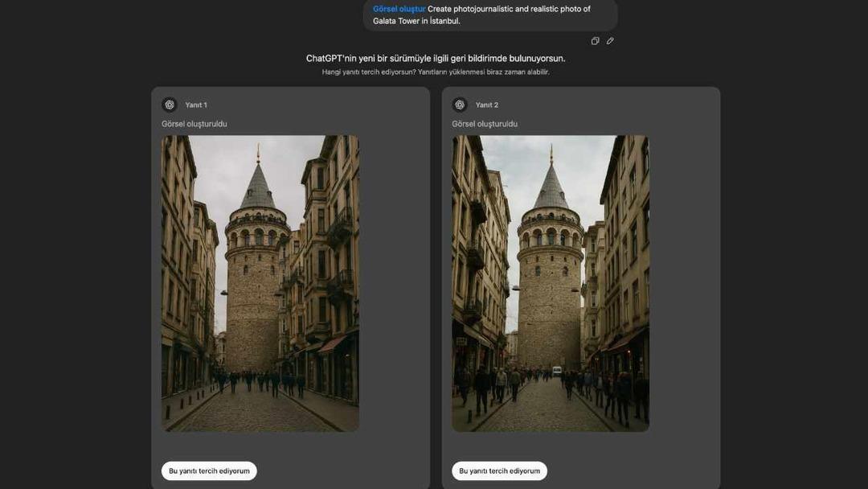Click the "Yanıt 1" label
This screenshot has height=489, width=868.
[x=196, y=105]
